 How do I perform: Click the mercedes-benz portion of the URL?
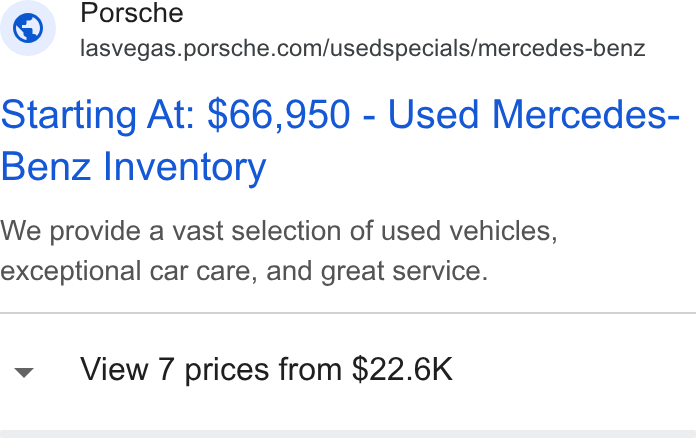(562, 48)
